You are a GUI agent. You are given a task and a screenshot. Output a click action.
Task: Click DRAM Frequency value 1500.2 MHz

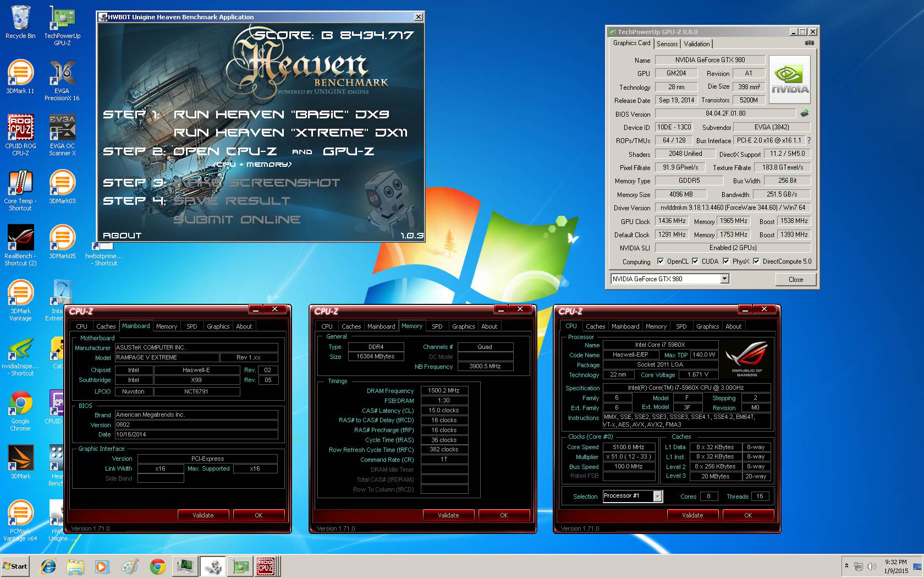(444, 390)
